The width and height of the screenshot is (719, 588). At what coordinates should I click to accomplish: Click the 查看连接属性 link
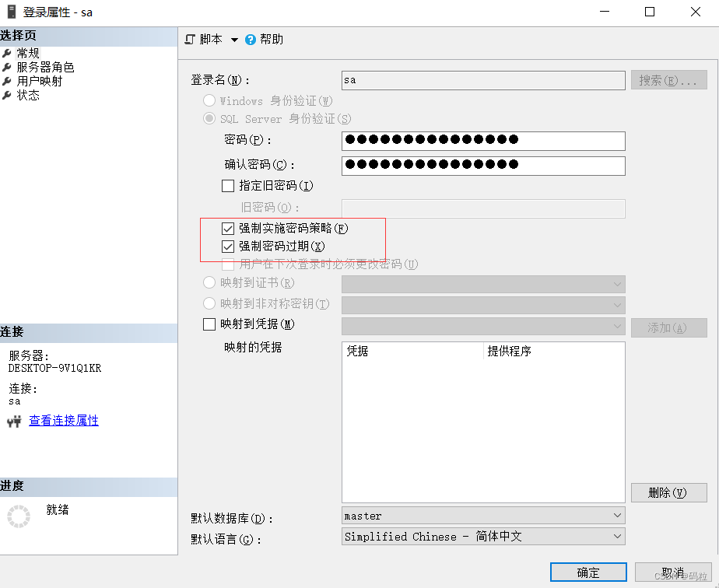[64, 420]
